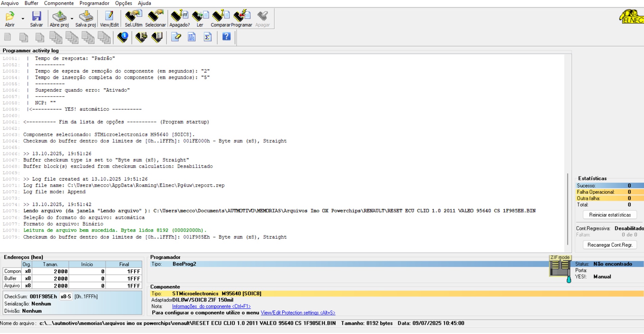Expand the Abre proj dropdown arrow
Image resolution: width=644 pixels, height=334 pixels.
[72, 19]
